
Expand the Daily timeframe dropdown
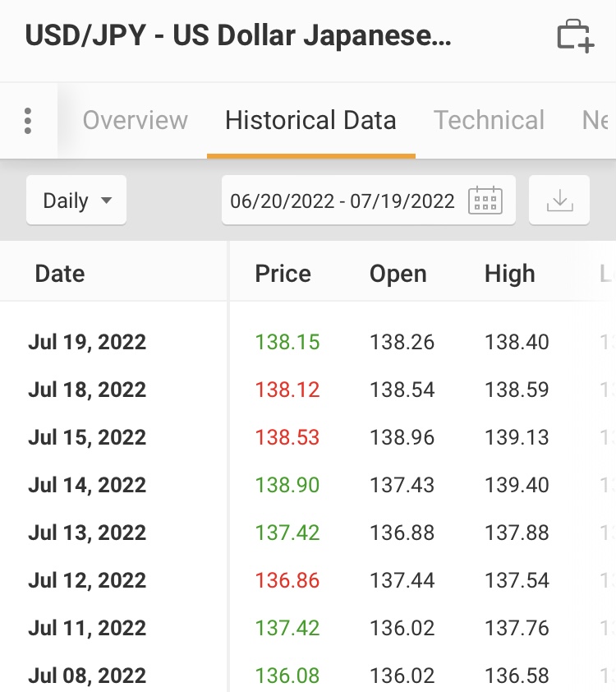[x=76, y=200]
